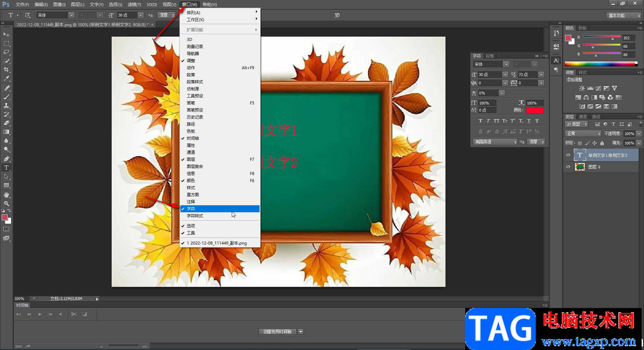Toggle Quick Mask mode in toolbox
Viewport: 644px width, 350px height.
pos(6,229)
